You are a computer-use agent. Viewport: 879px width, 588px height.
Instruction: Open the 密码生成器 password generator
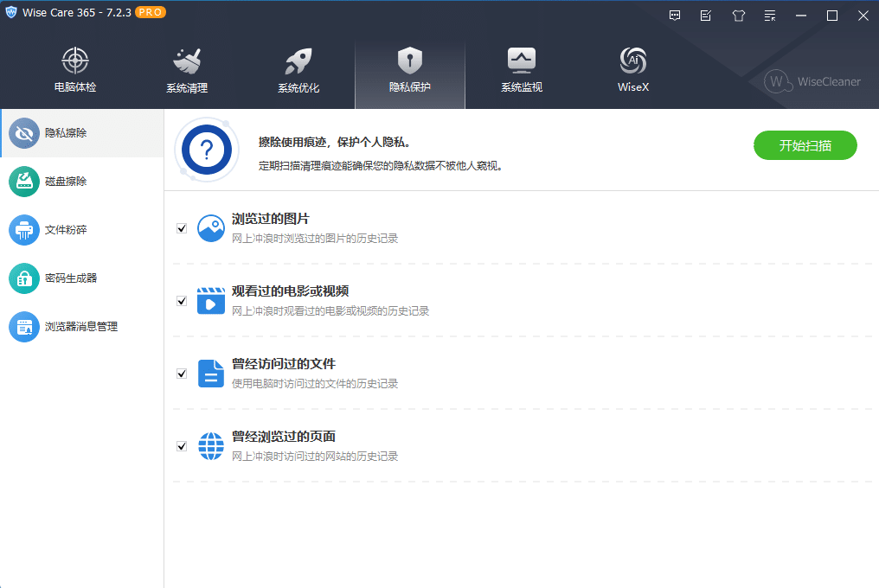tap(71, 278)
